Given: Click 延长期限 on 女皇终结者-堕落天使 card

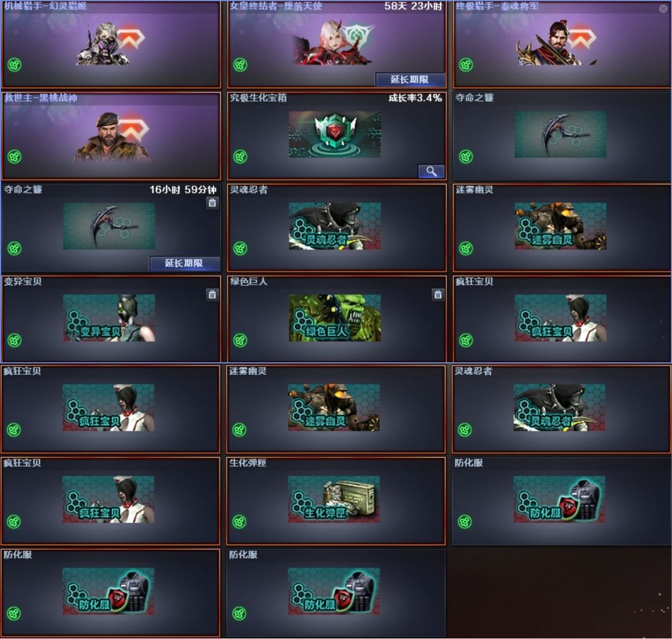Looking at the screenshot, I should pyautogui.click(x=409, y=79).
